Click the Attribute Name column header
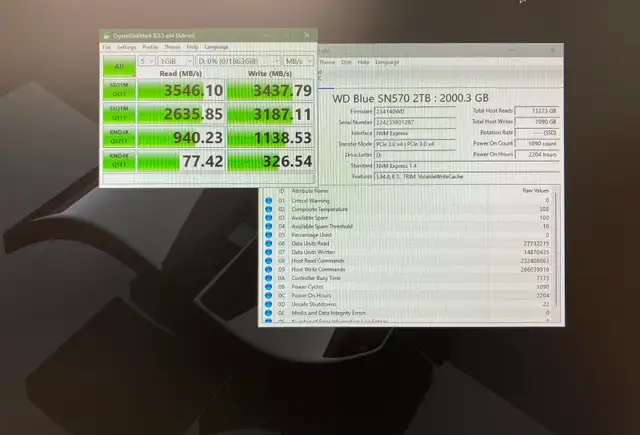 (309, 191)
